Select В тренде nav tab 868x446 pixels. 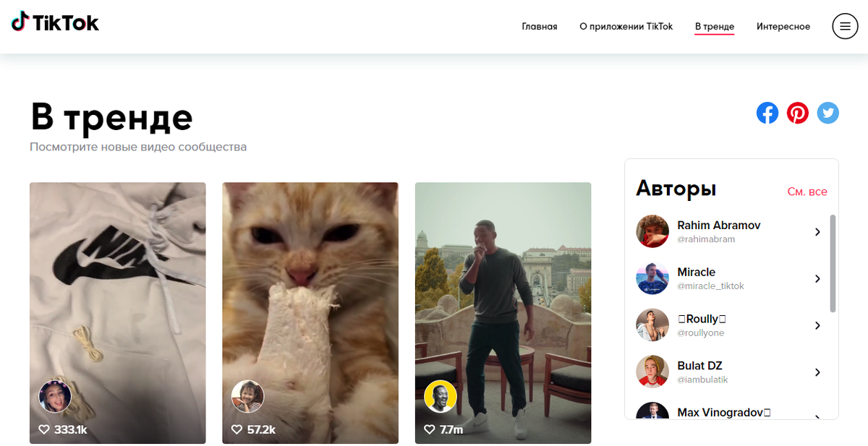click(715, 27)
